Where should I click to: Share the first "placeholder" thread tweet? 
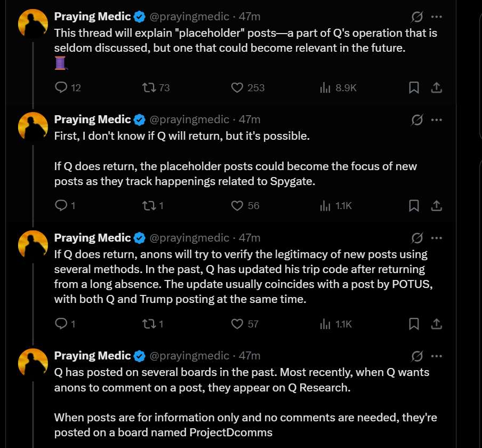[x=436, y=87]
